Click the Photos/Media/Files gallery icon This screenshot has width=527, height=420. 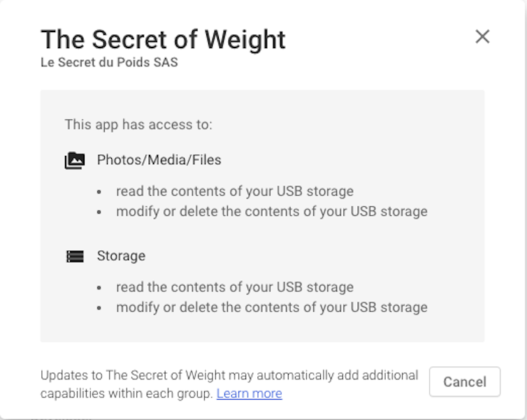click(75, 161)
